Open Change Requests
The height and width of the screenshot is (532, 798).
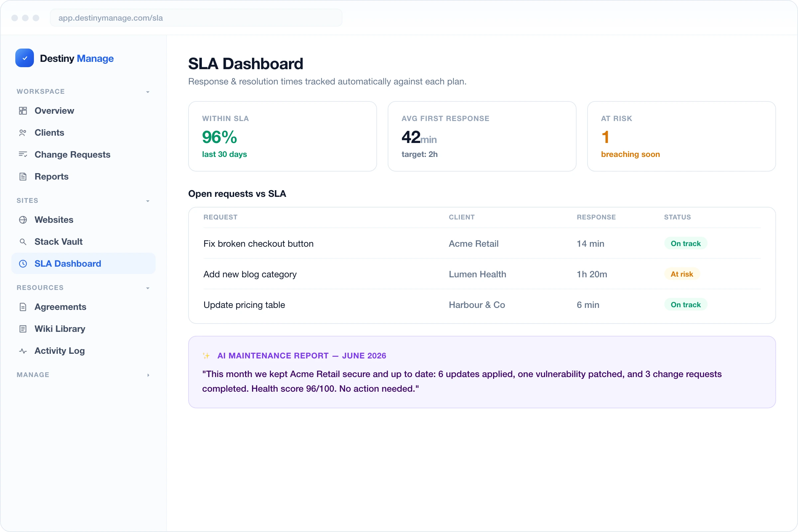click(x=83, y=155)
